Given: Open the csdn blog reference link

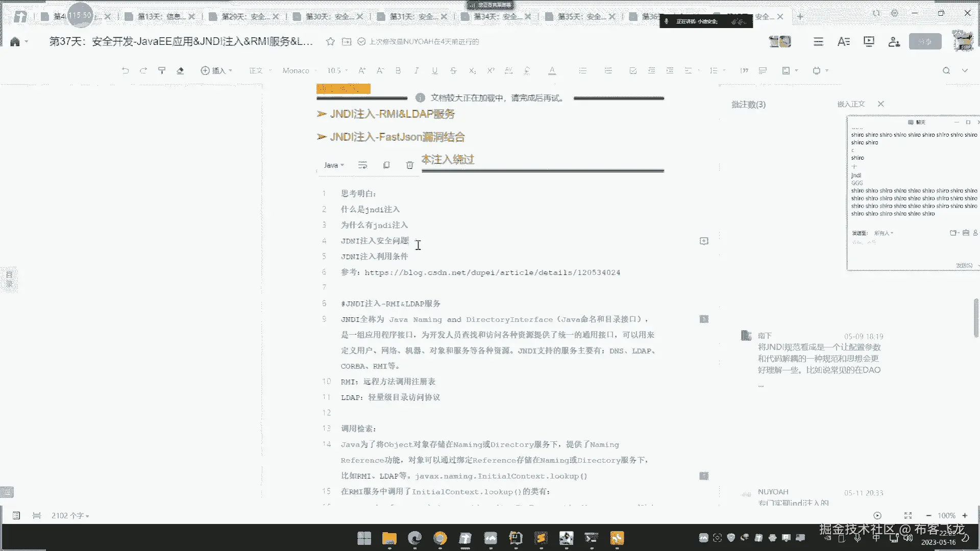Looking at the screenshot, I should click(492, 272).
